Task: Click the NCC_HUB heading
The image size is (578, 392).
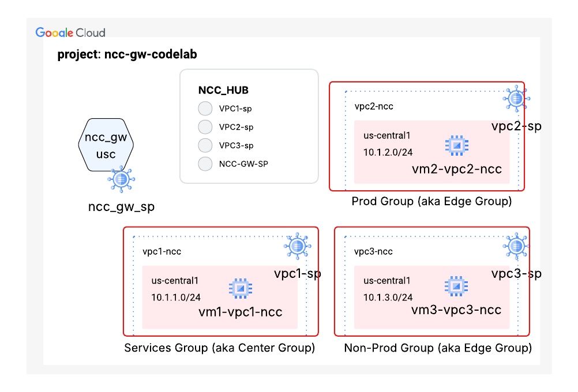Action: (x=223, y=91)
